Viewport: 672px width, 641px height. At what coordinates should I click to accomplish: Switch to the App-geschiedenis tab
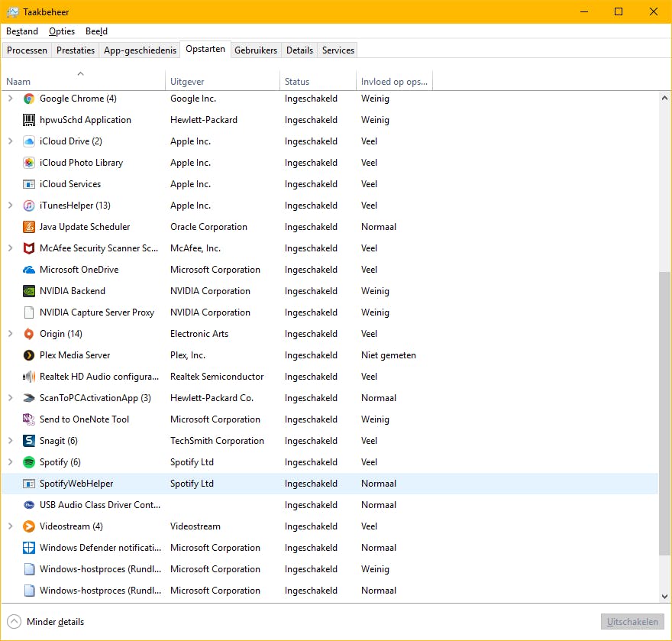click(x=141, y=50)
